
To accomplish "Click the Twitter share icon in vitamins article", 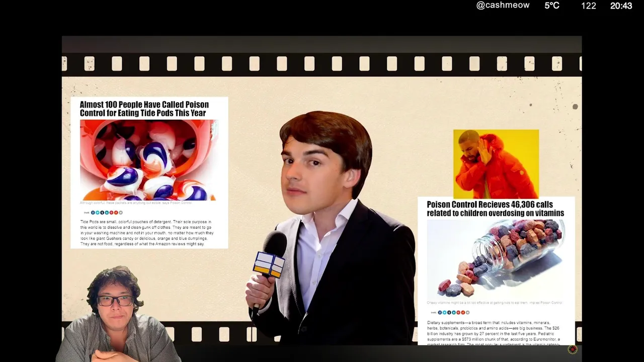I will [x=444, y=312].
